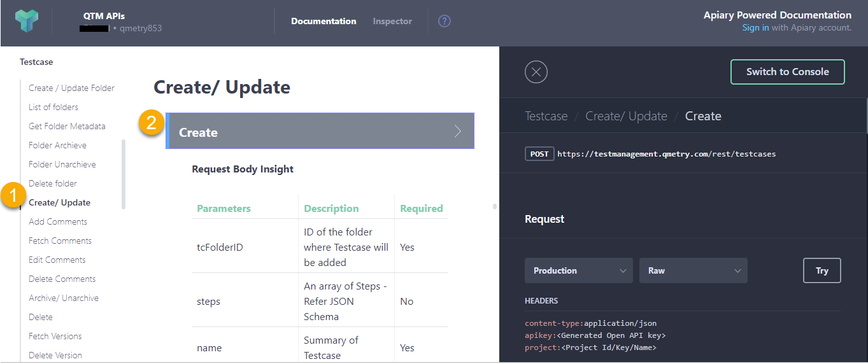This screenshot has height=364, width=868.
Task: Open the help question mark icon
Action: coord(445,21)
